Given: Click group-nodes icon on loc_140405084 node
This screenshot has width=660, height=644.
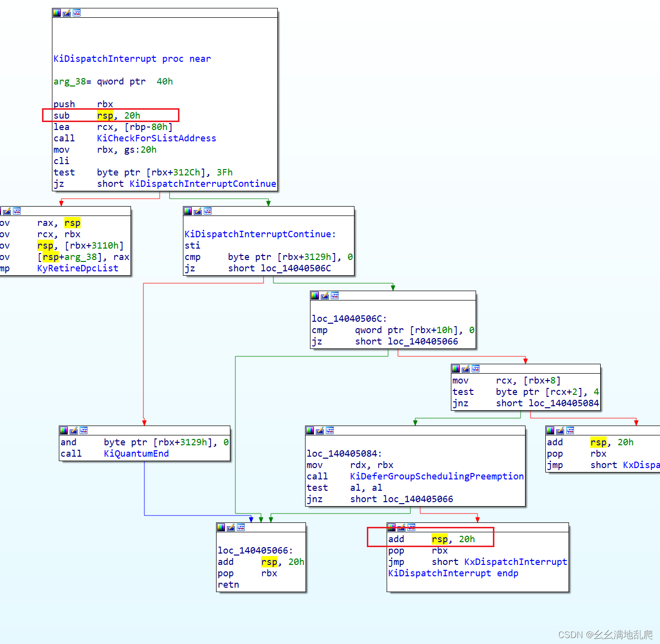Looking at the screenshot, I should [x=330, y=430].
